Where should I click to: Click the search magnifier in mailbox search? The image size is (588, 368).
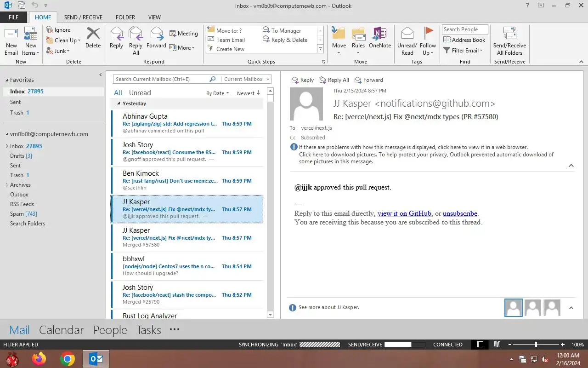click(x=212, y=79)
